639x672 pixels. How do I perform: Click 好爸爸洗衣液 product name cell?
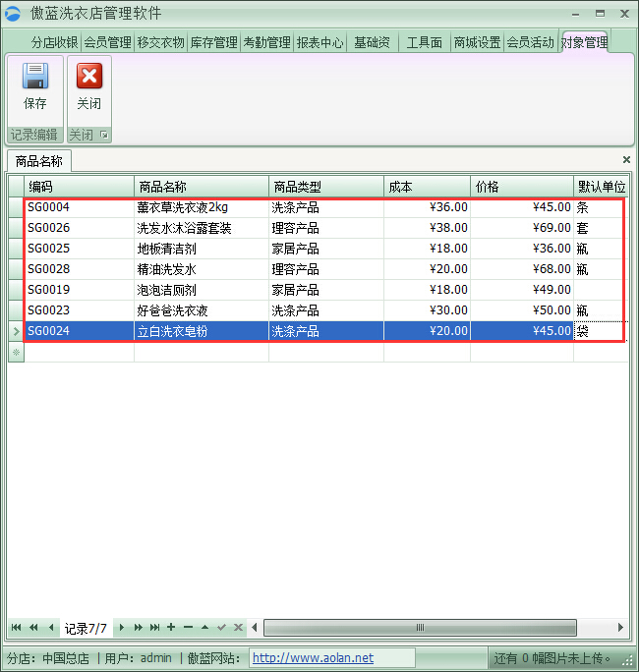click(x=202, y=310)
